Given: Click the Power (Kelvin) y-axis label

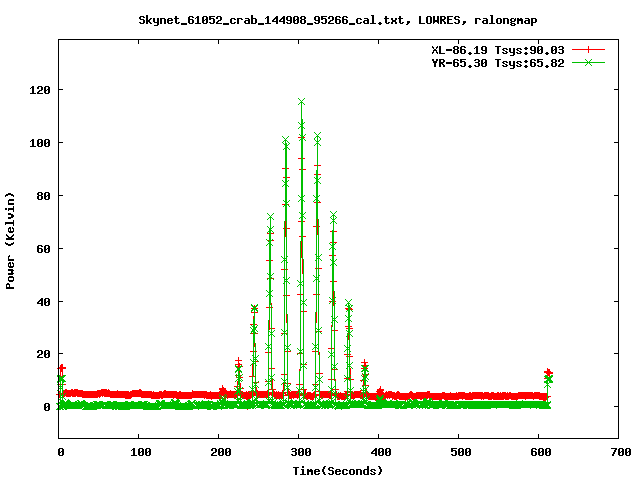Looking at the screenshot, I should [11, 239].
